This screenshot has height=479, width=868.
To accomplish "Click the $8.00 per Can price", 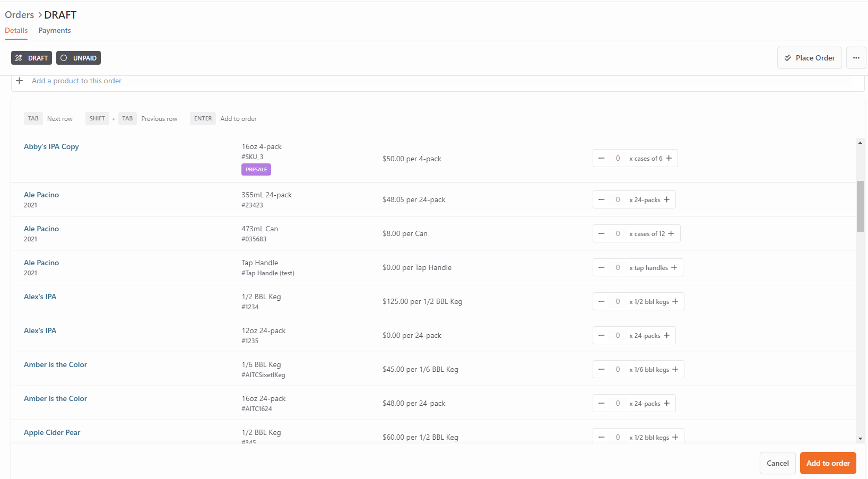I will [405, 233].
